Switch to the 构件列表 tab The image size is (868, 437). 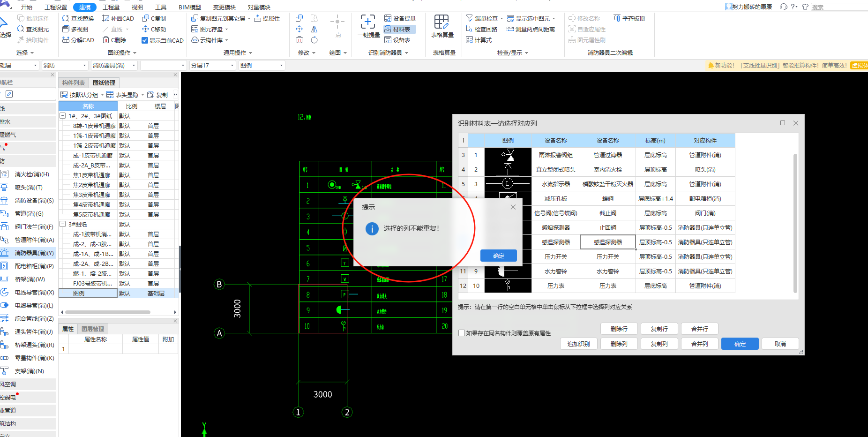(x=74, y=83)
